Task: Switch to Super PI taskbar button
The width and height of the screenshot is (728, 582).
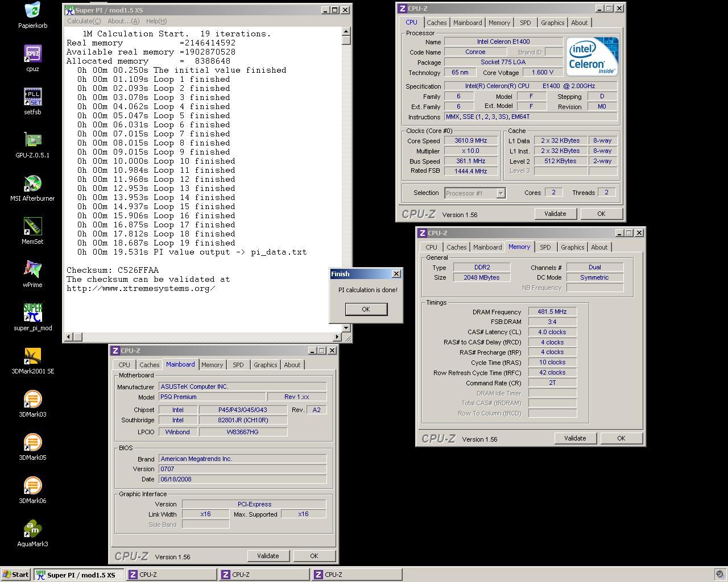Action: coord(78,575)
